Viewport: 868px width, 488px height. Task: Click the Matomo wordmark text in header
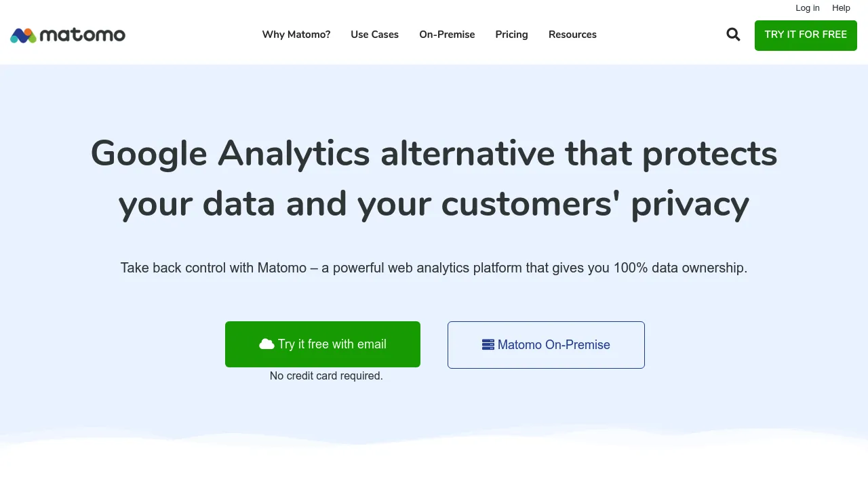[83, 35]
